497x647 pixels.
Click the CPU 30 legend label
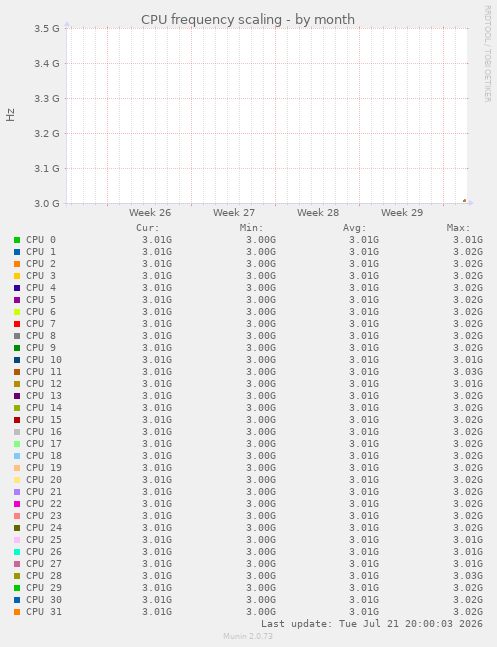(x=44, y=600)
